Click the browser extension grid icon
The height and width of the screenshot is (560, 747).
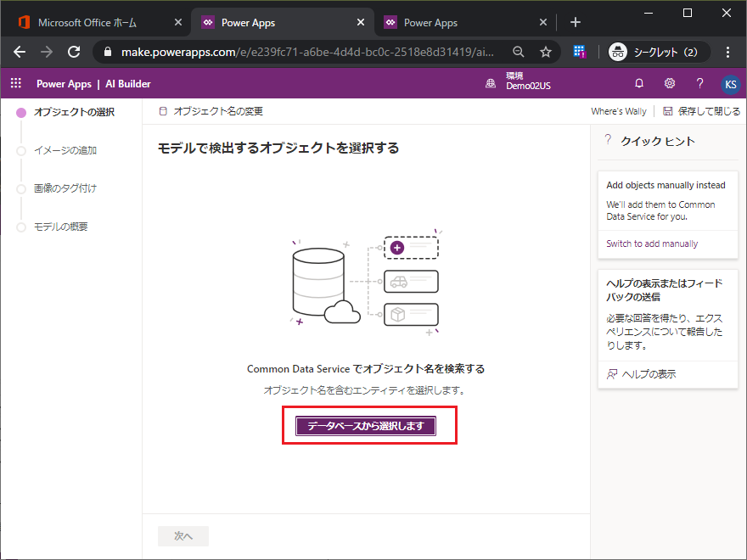pyautogui.click(x=579, y=52)
